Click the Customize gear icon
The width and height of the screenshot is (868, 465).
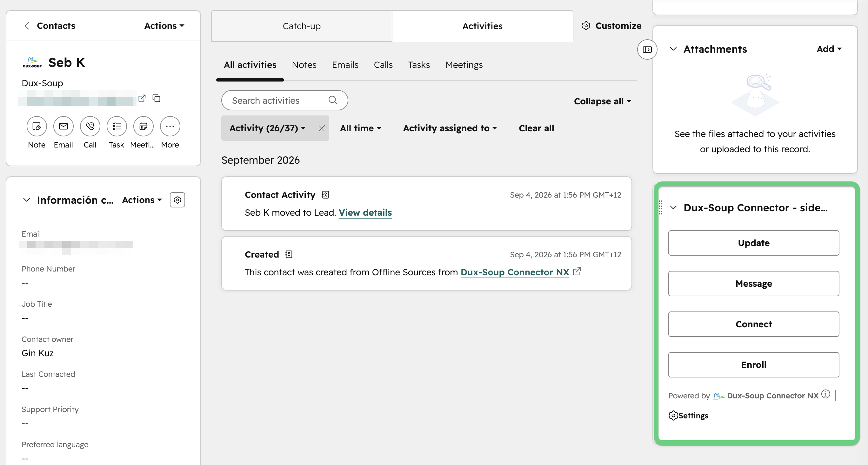pyautogui.click(x=586, y=26)
